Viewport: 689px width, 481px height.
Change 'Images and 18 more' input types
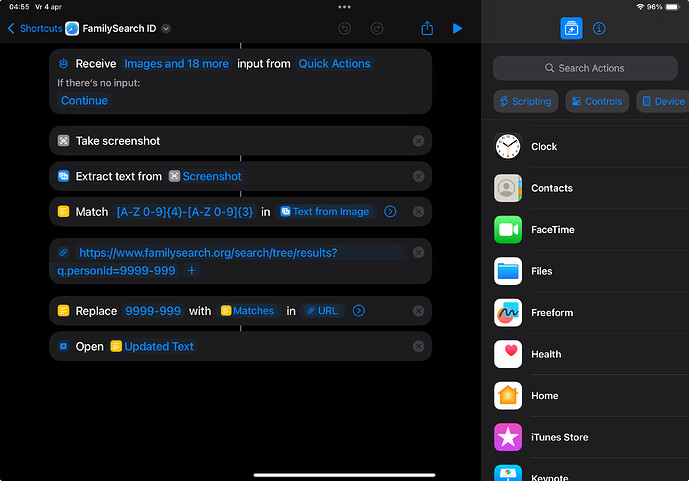click(176, 64)
